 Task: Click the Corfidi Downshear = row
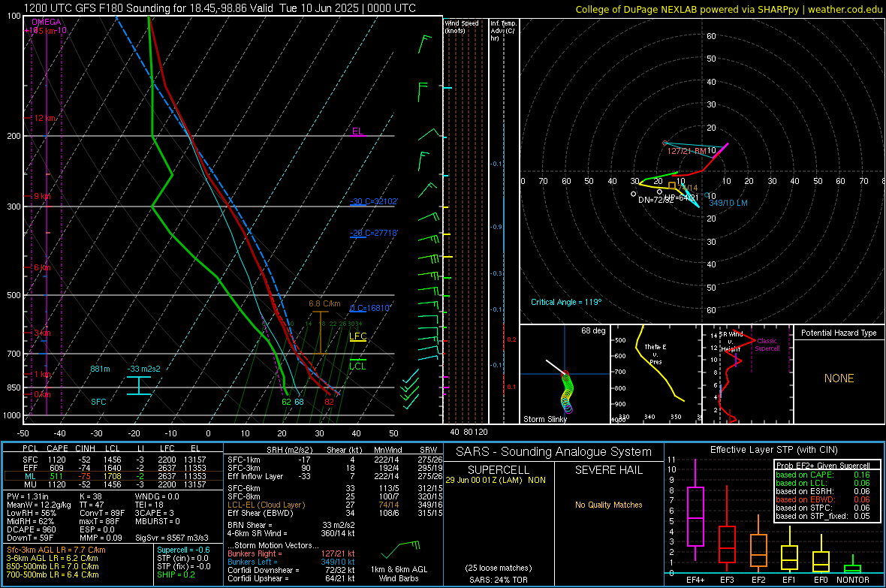pos(291,570)
